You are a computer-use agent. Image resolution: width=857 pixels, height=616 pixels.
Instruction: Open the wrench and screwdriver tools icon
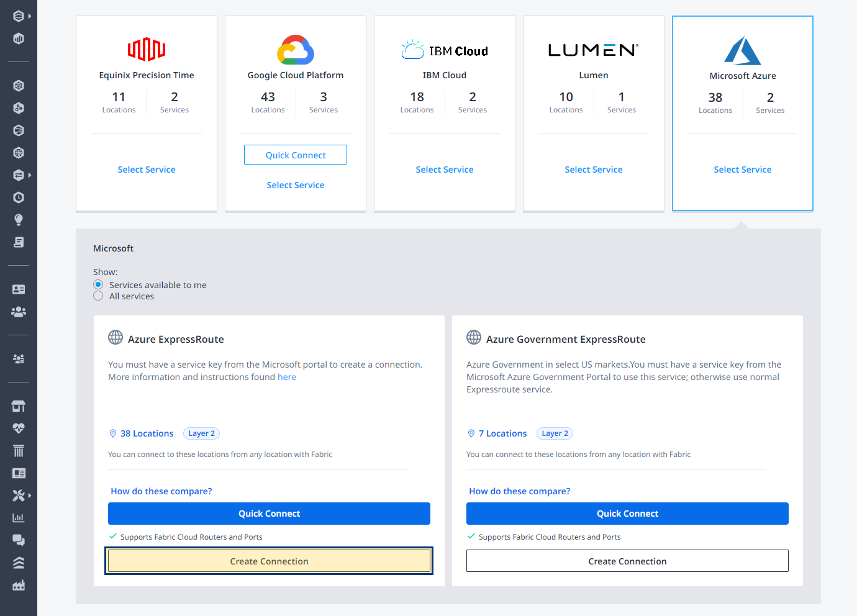19,496
